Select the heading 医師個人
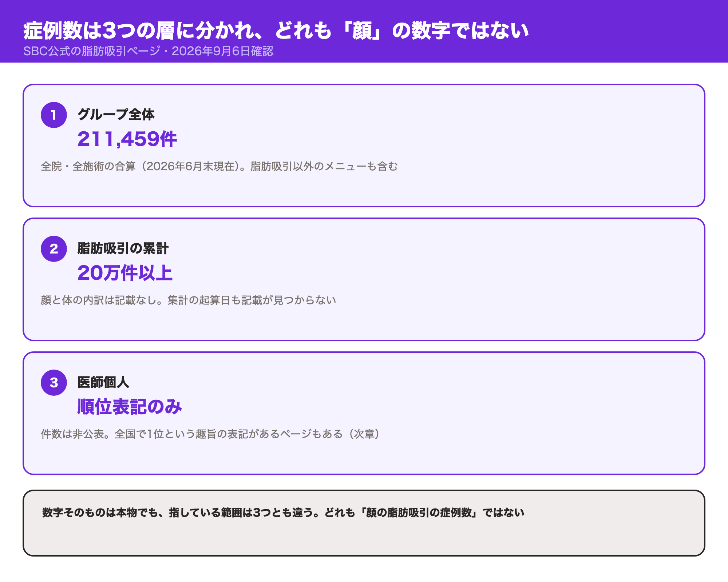 [x=103, y=382]
